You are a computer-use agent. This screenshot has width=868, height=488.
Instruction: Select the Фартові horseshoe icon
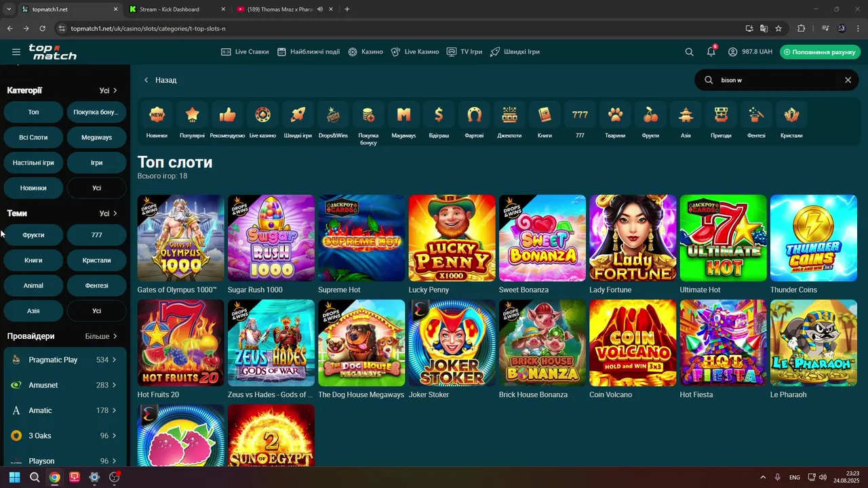pyautogui.click(x=474, y=115)
